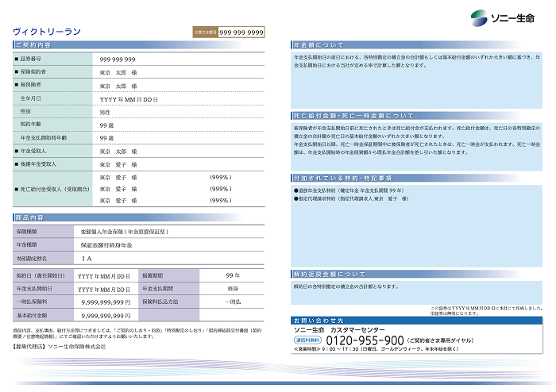This screenshot has width=556, height=392.
Task: Click ソニー生命 カスタマーセンター text
Action: click(x=339, y=329)
